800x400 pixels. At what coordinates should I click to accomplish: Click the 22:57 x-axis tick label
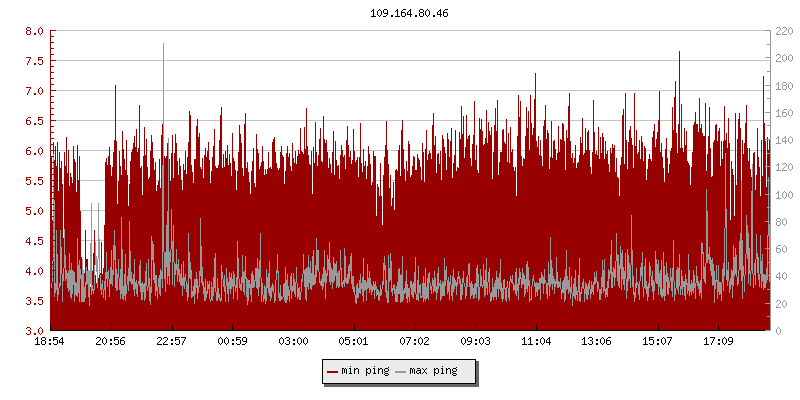click(x=172, y=342)
